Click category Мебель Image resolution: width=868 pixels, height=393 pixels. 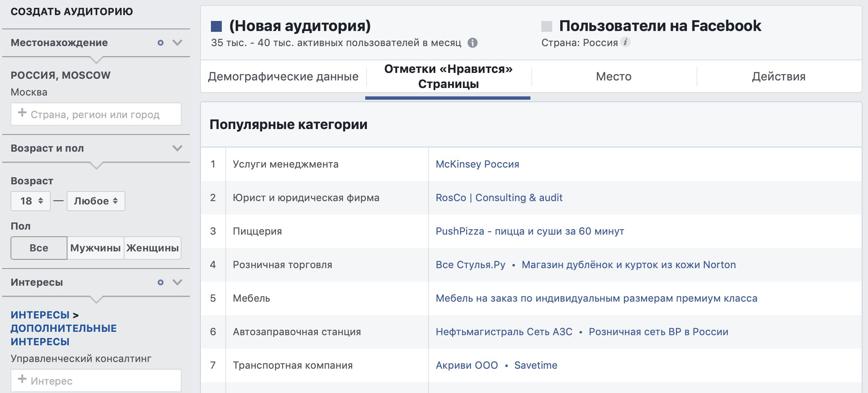click(x=252, y=298)
